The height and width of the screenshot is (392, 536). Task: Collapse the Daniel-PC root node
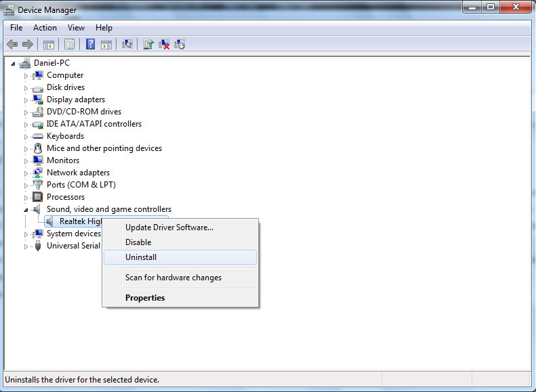point(13,64)
